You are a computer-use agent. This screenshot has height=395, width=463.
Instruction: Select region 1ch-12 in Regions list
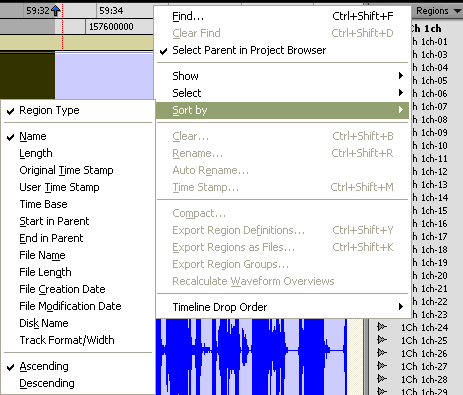click(x=430, y=172)
